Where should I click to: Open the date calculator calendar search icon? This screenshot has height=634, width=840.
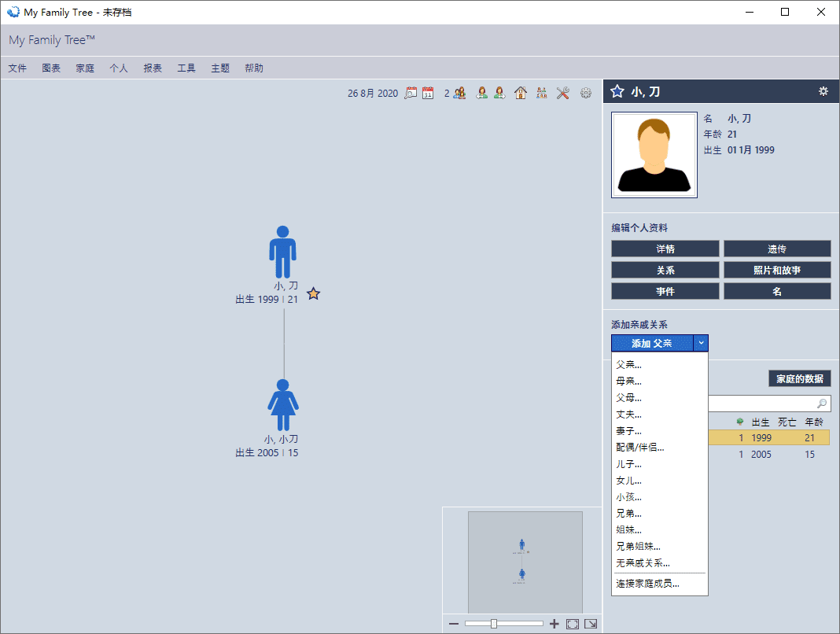tap(411, 93)
